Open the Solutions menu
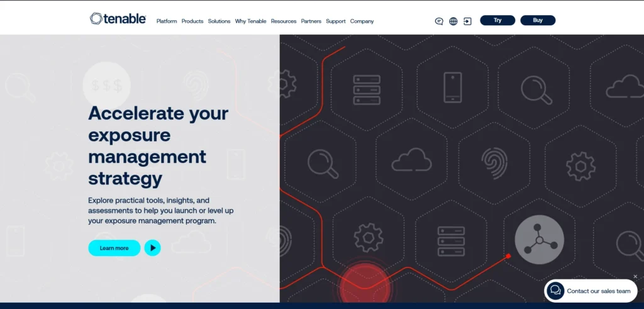Viewport: 644px width, 309px height. [x=219, y=21]
